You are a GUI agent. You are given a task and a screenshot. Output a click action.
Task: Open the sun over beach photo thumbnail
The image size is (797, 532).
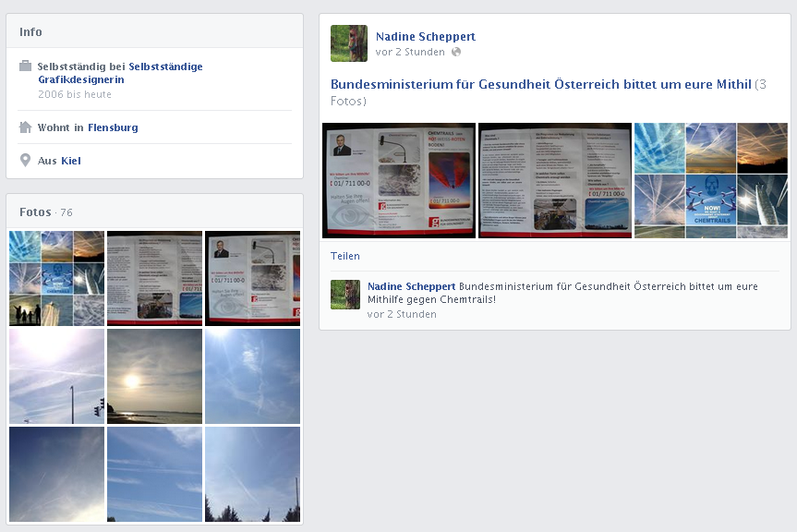click(154, 376)
